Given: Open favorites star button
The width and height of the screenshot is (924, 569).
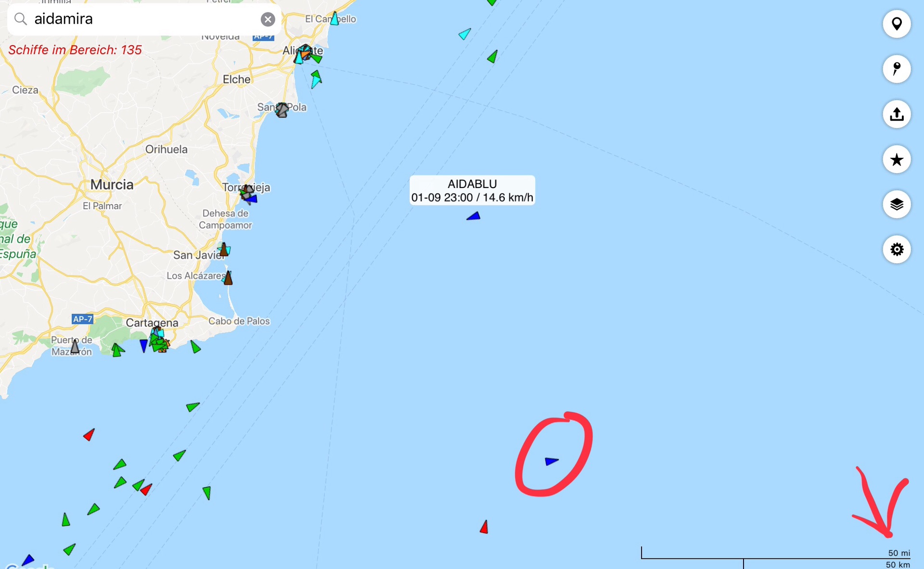Looking at the screenshot, I should tap(897, 159).
